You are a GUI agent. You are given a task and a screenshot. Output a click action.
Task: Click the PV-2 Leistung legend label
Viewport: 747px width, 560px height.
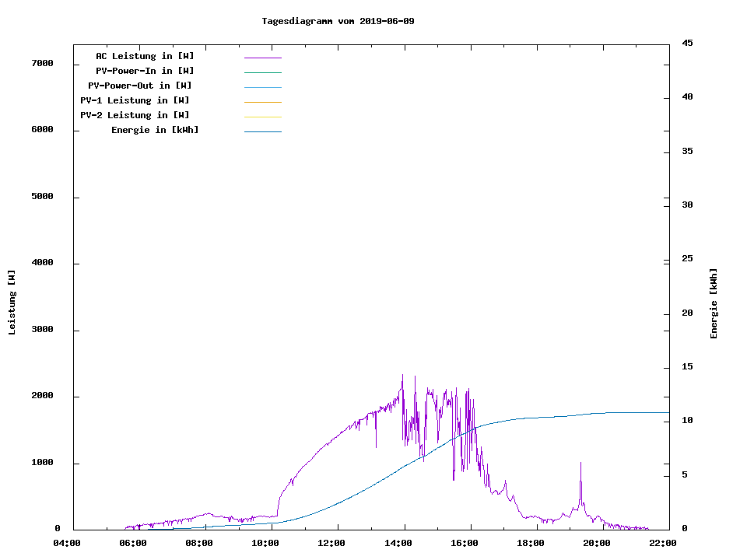(135, 115)
